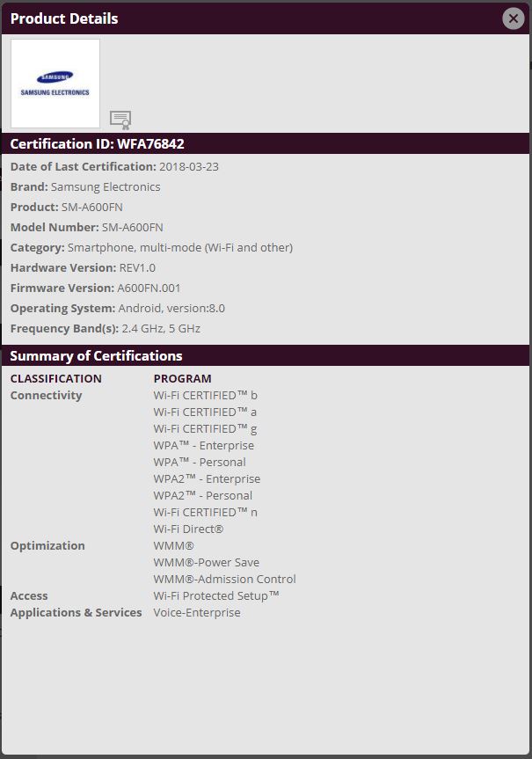Click the WPA2™ - Enterprise entry

(207, 478)
